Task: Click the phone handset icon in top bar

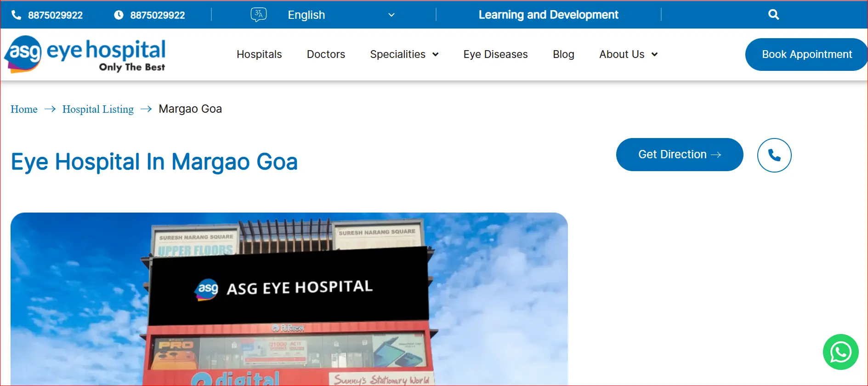Action: 16,15
